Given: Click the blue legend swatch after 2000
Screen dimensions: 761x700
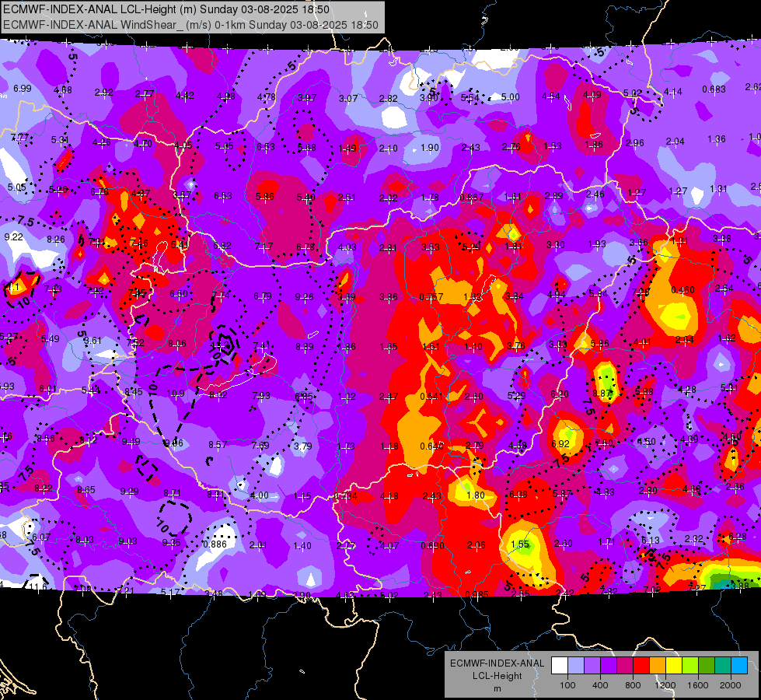Looking at the screenshot, I should point(739,665).
